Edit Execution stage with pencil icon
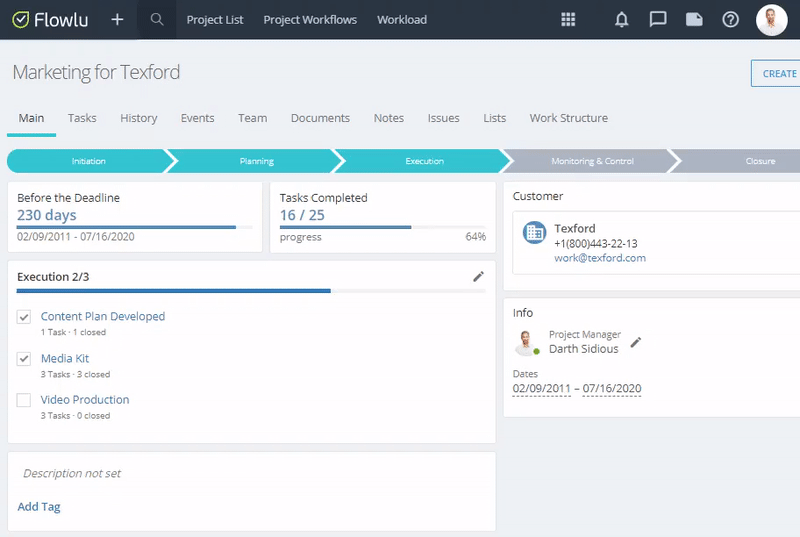Viewport: 800px width, 537px height. (x=478, y=276)
